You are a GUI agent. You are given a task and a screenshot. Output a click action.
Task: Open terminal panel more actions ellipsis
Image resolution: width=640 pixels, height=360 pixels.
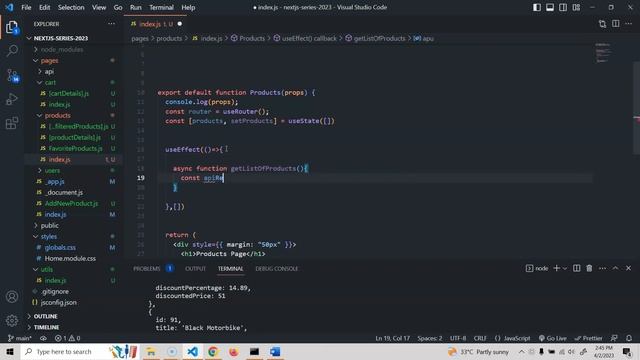(x=602, y=268)
